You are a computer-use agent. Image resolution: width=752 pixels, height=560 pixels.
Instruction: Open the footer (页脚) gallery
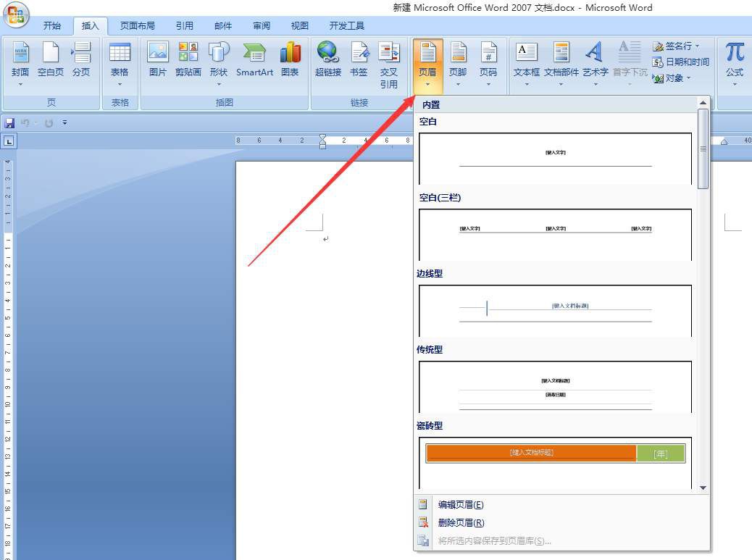click(x=458, y=64)
